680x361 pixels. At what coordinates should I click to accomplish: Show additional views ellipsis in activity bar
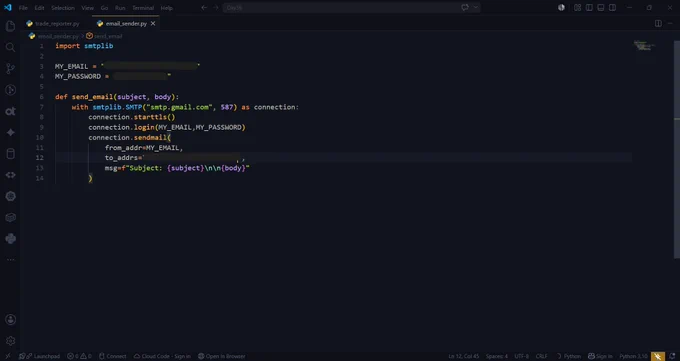pos(10,259)
